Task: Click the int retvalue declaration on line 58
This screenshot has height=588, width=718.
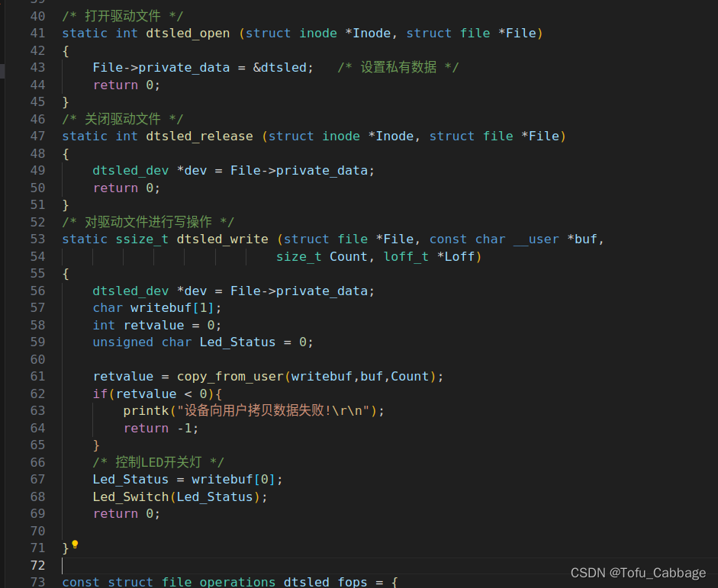Action: pos(157,326)
